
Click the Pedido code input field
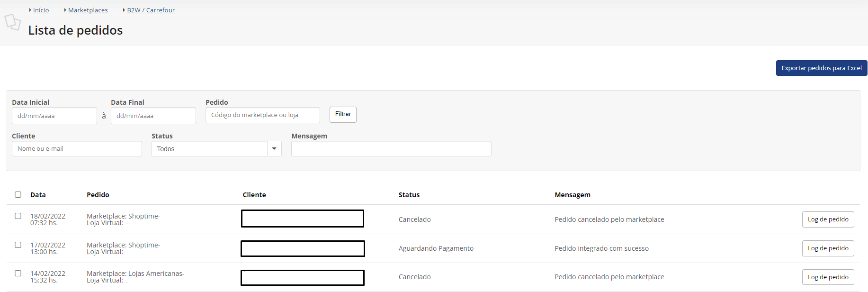tap(263, 115)
